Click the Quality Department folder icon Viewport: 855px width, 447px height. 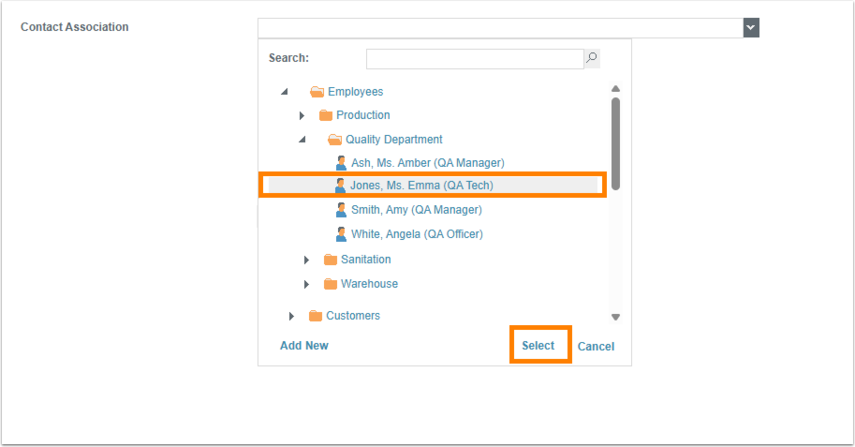(x=335, y=140)
